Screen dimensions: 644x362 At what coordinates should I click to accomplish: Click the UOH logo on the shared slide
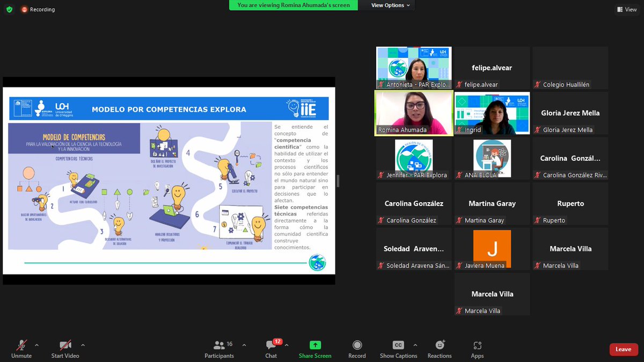point(63,109)
